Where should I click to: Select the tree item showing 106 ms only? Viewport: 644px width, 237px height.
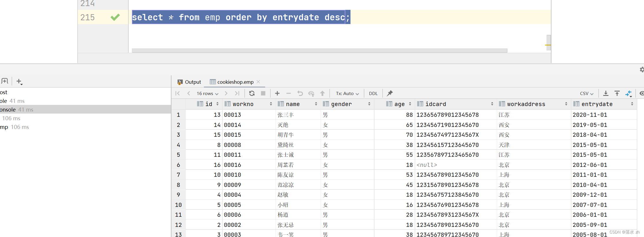(x=86, y=118)
